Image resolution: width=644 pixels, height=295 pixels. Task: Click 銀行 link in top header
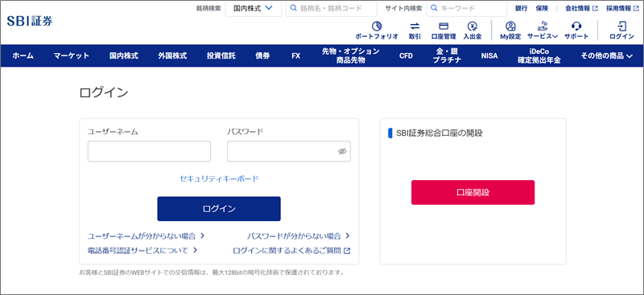[521, 8]
